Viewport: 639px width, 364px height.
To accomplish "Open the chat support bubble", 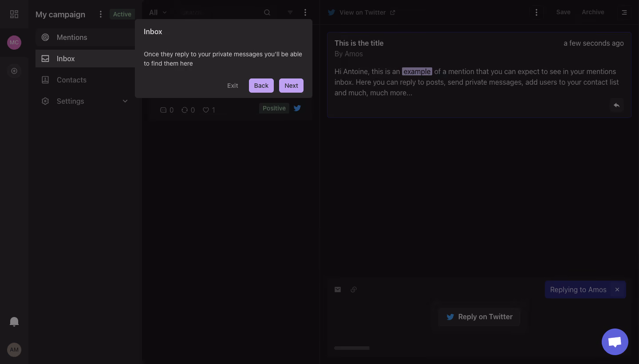I will (x=615, y=342).
